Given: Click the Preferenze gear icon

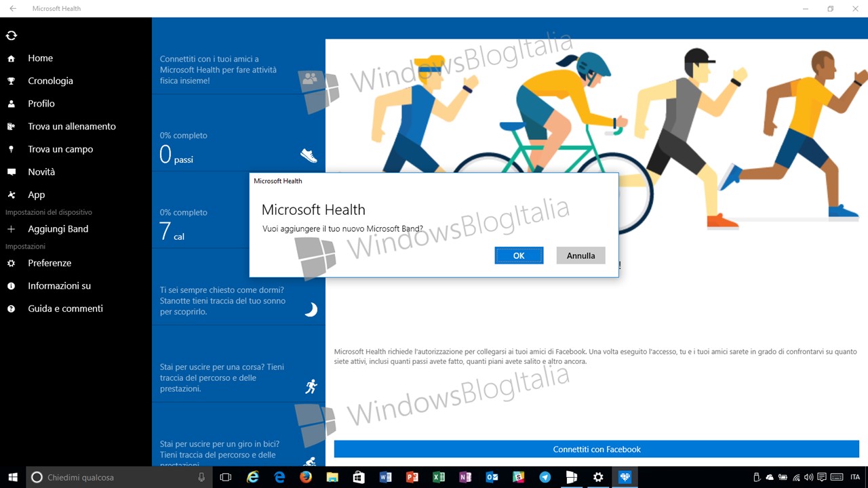Looking at the screenshot, I should (11, 263).
